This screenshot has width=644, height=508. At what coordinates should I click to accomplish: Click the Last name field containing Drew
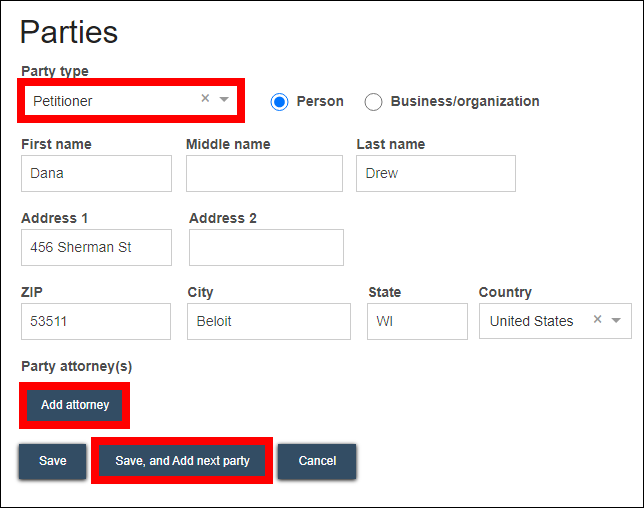[435, 173]
